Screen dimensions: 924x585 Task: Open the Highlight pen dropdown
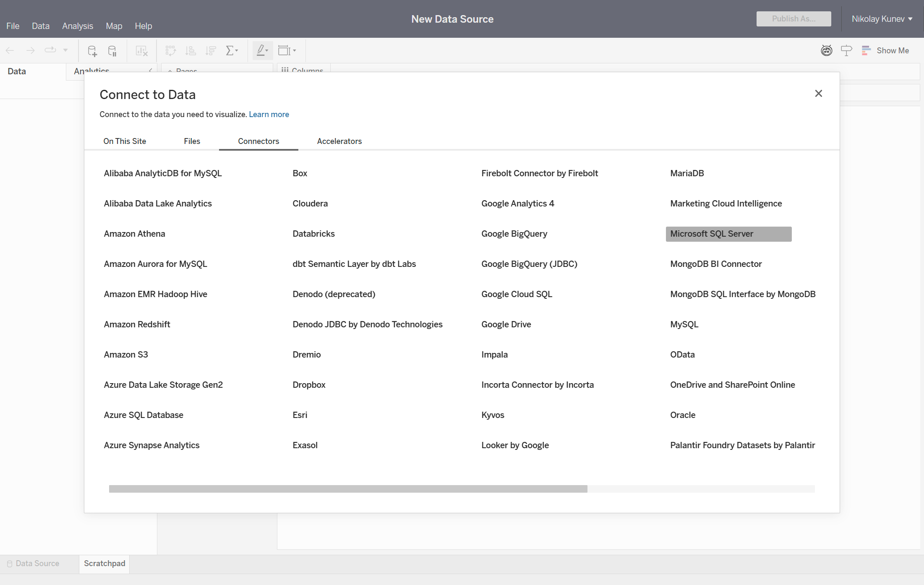(263, 51)
